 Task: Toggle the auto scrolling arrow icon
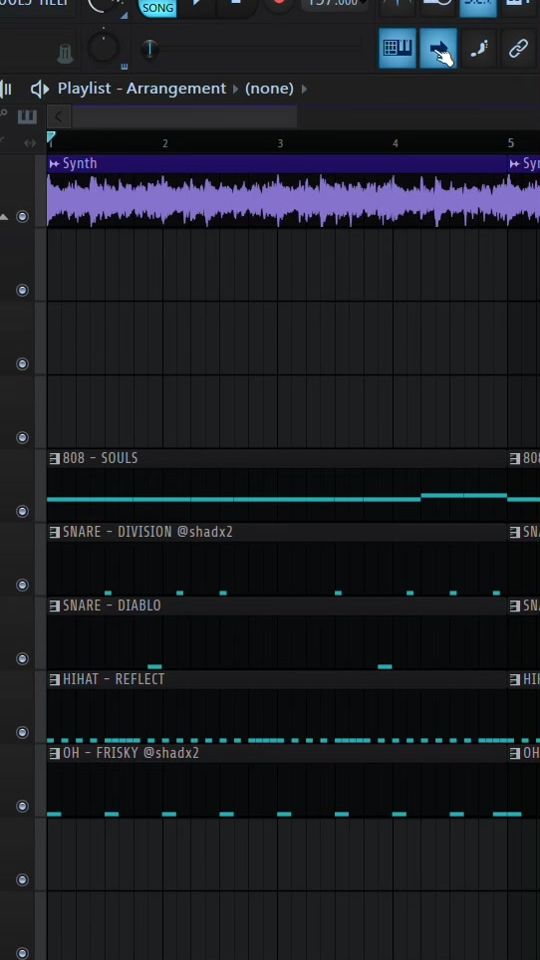[438, 48]
